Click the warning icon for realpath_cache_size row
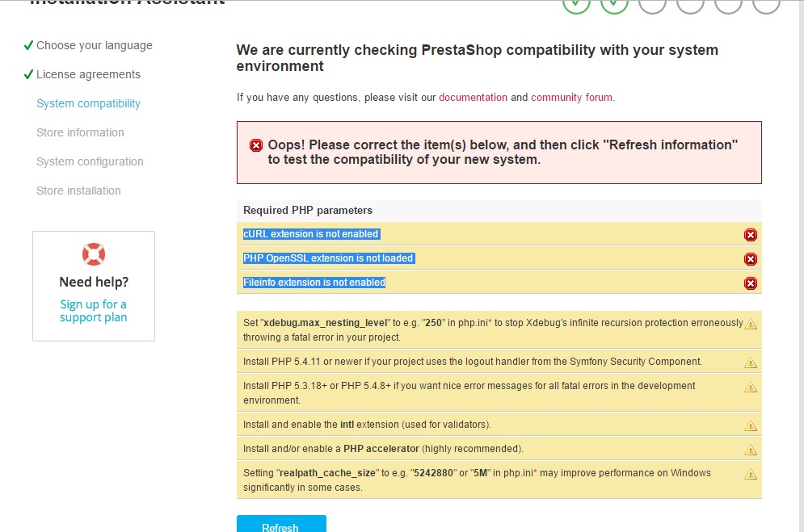Screen dimensions: 804x532 [x=751, y=474]
